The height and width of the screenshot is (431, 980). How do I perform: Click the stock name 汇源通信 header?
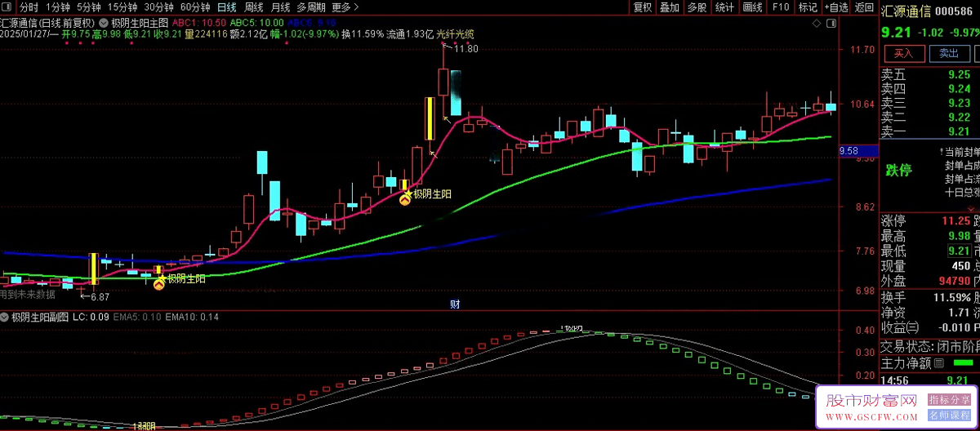pos(904,11)
